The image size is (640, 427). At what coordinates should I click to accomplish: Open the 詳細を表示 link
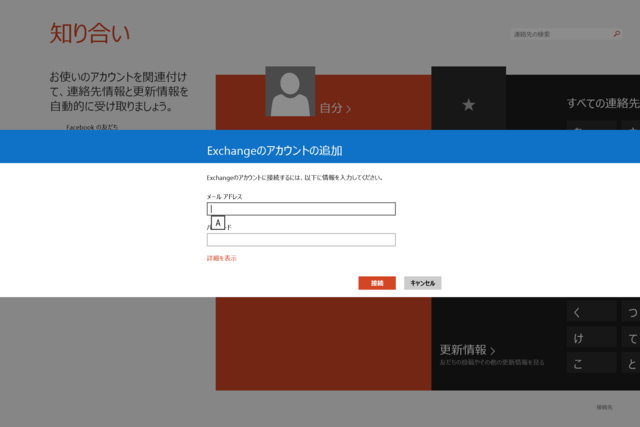coord(222,258)
